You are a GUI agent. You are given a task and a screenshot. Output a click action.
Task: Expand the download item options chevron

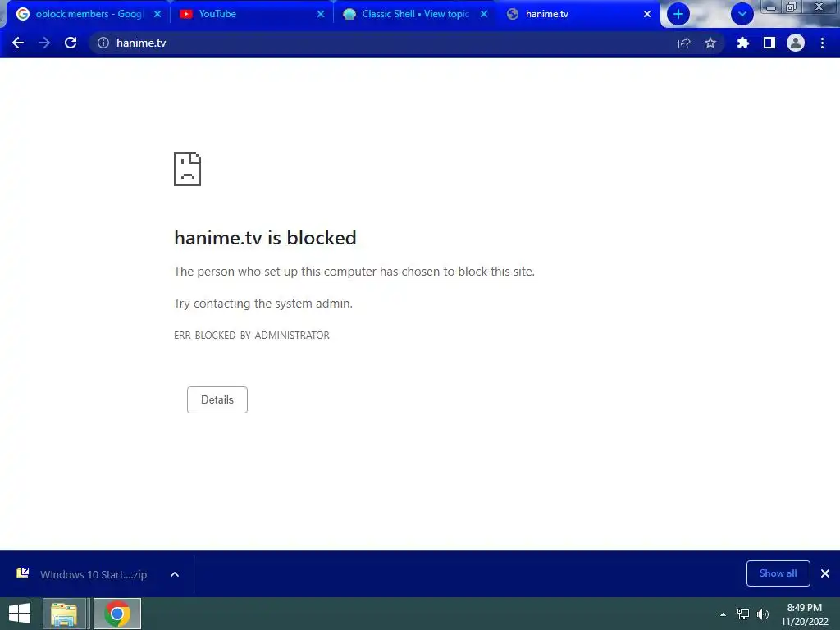pos(175,574)
